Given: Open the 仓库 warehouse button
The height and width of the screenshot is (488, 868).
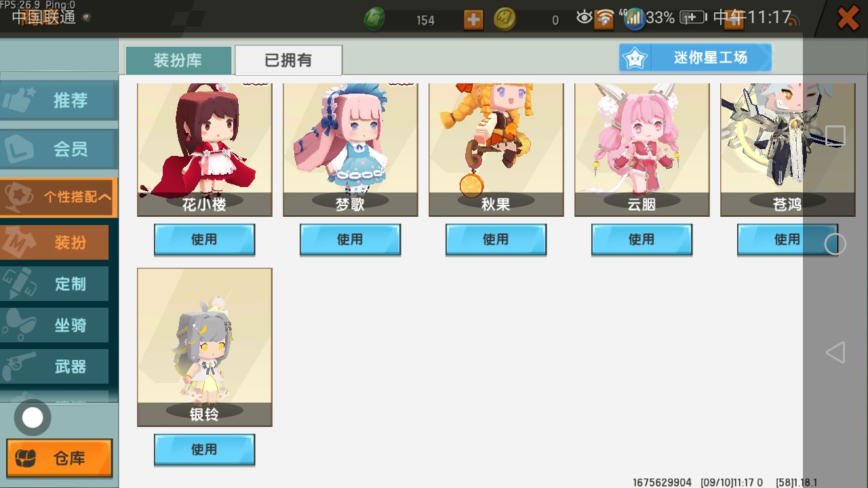Looking at the screenshot, I should pyautogui.click(x=60, y=458).
